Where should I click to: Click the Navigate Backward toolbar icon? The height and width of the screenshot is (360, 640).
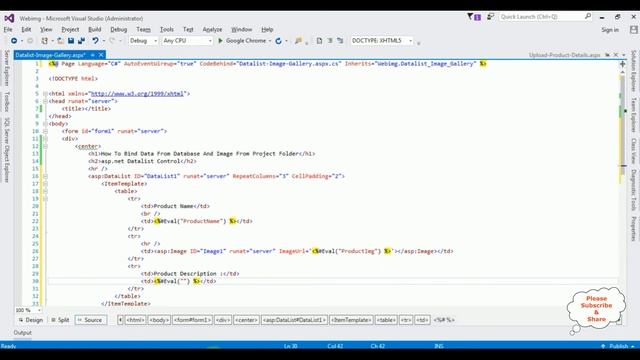[x=14, y=41]
